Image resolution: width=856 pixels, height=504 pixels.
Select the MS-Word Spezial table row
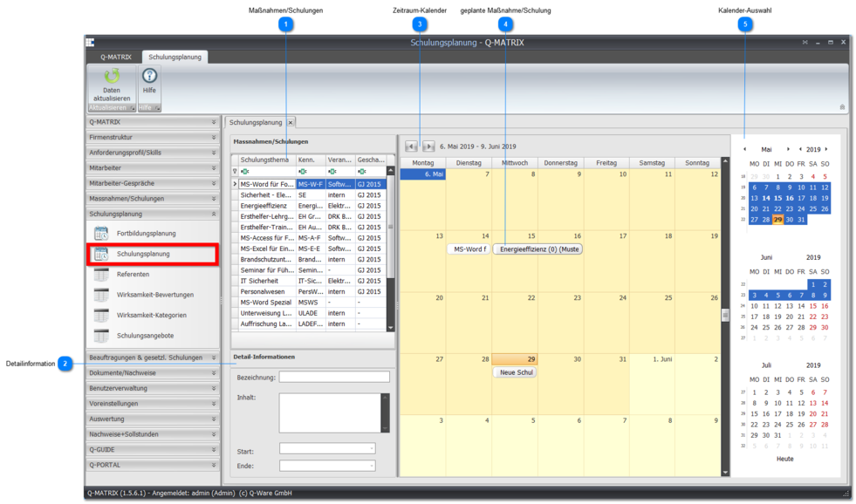click(312, 303)
